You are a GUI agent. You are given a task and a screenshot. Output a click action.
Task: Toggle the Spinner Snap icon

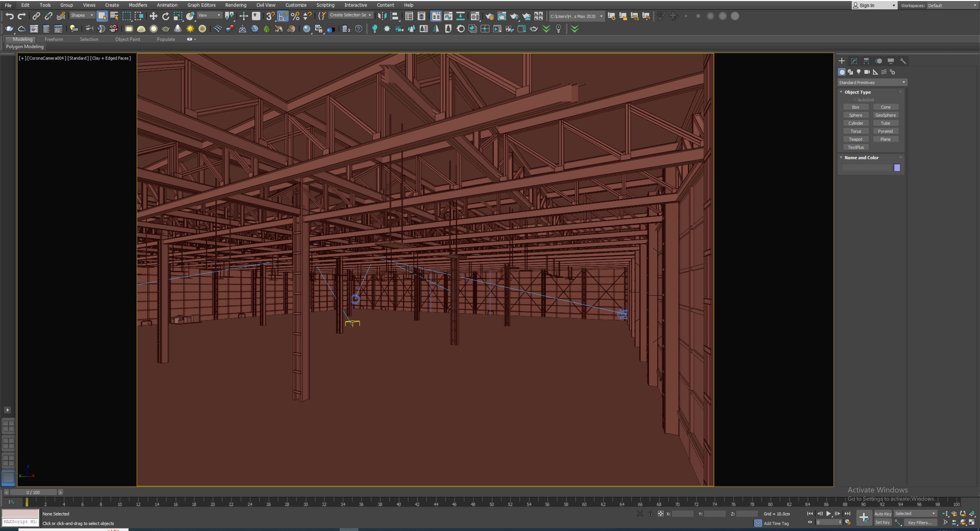pos(307,16)
